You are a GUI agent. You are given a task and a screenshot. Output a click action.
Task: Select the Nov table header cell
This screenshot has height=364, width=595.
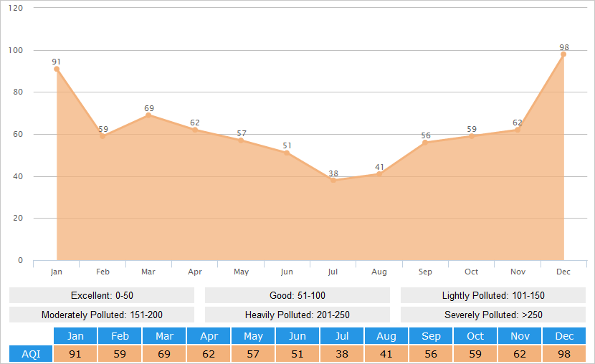click(x=520, y=336)
